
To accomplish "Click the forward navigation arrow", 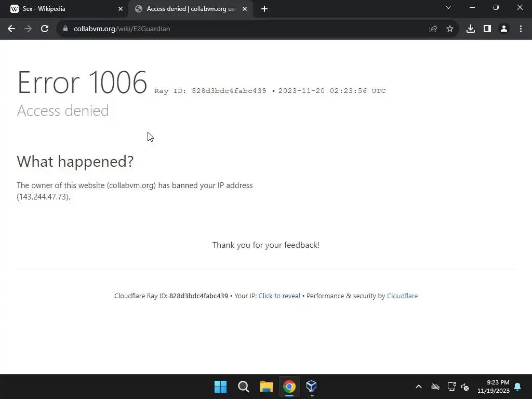I will coord(28,29).
